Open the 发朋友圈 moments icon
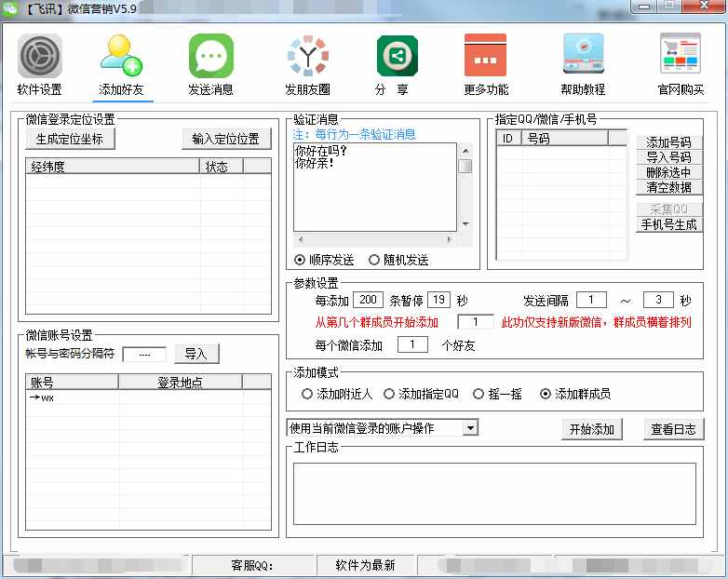The height and width of the screenshot is (579, 728). pyautogui.click(x=308, y=56)
